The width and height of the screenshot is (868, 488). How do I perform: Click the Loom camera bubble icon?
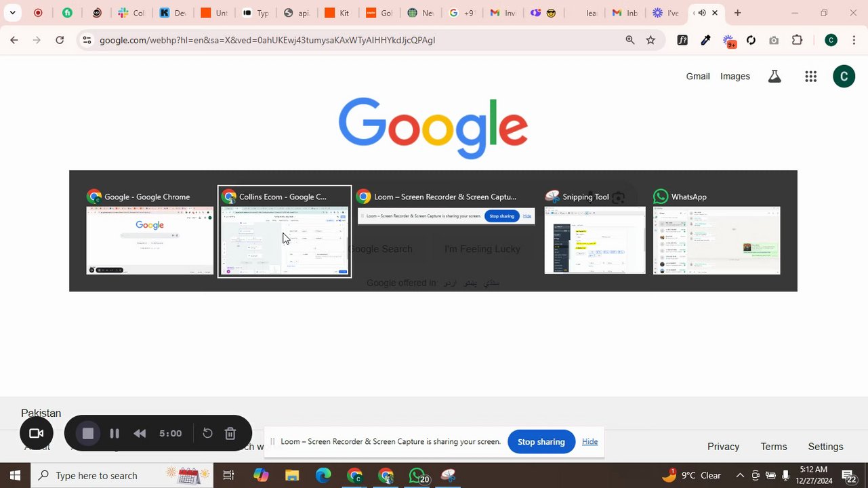pos(37,434)
